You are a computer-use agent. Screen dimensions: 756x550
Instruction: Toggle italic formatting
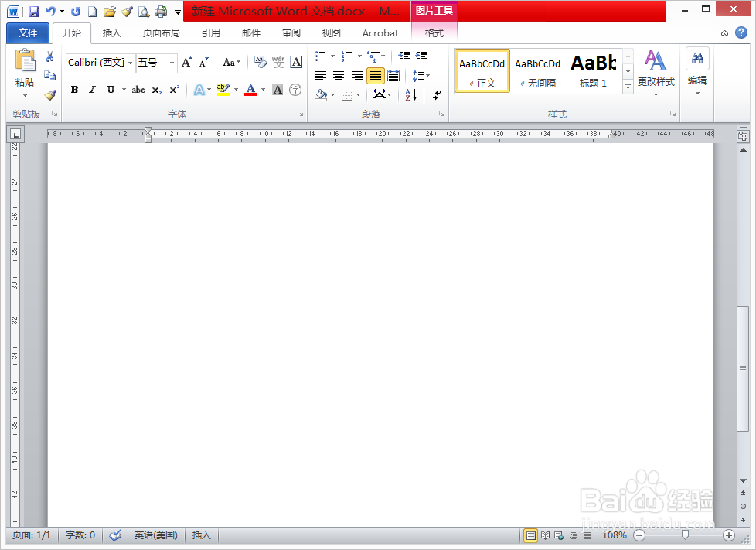coord(92,90)
